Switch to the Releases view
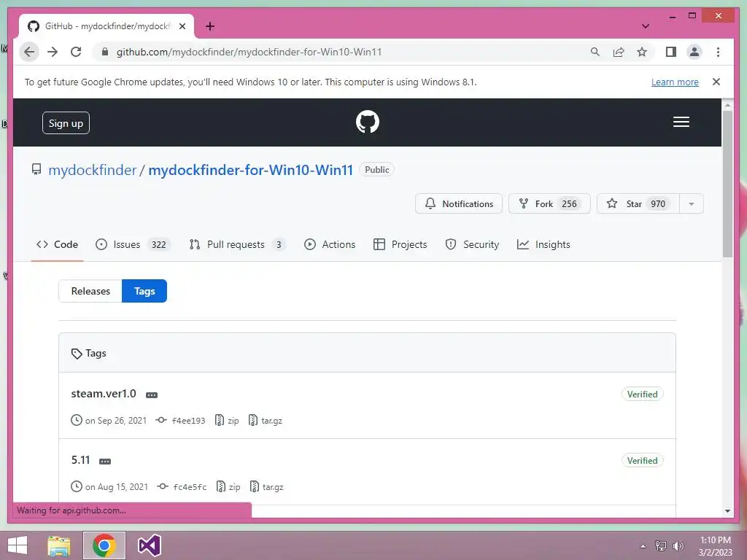 pos(90,291)
